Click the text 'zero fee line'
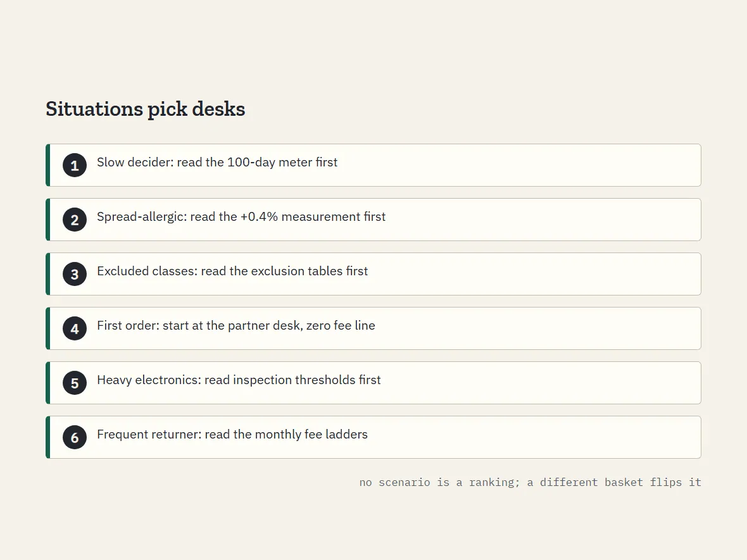 pos(341,325)
